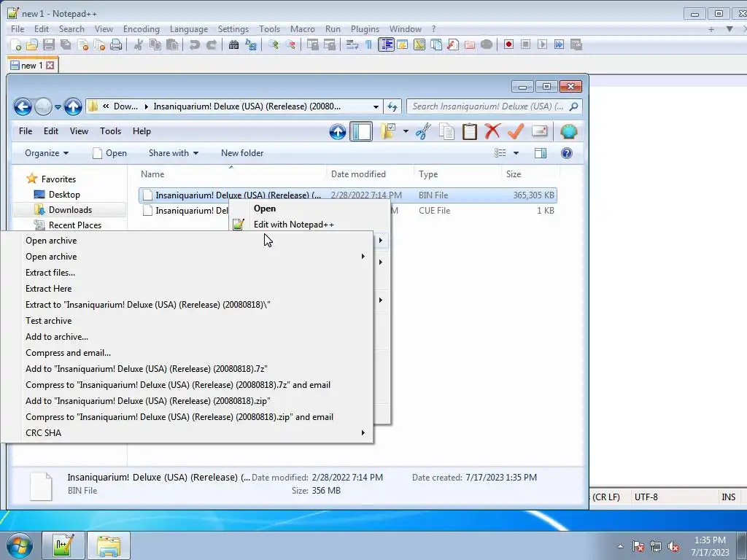747x560 pixels.
Task: Click Open button in Explorer command bar
Action: click(110, 153)
